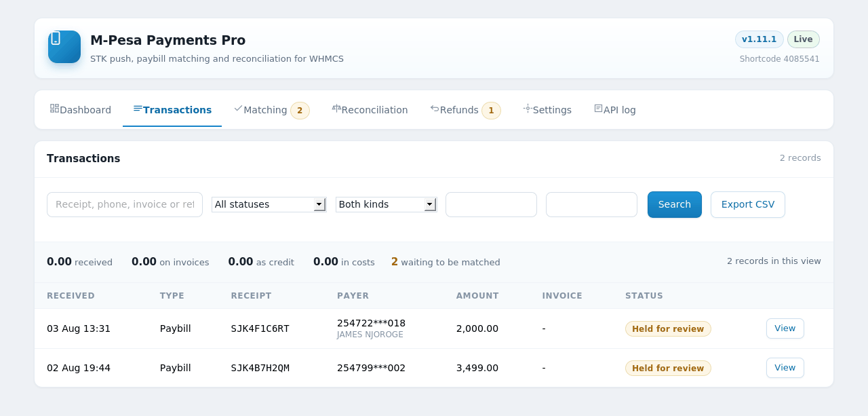Click the 0.00 on invoices summary
This screenshot has width=868, height=416.
[x=170, y=262]
